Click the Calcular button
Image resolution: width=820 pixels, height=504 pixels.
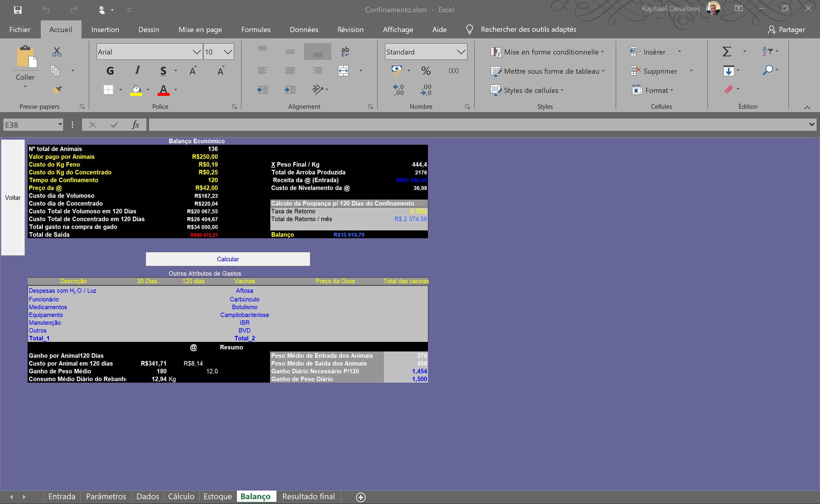pos(228,259)
